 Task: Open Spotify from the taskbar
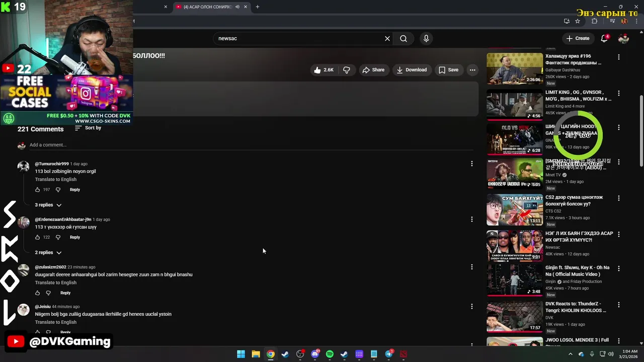tap(330, 354)
